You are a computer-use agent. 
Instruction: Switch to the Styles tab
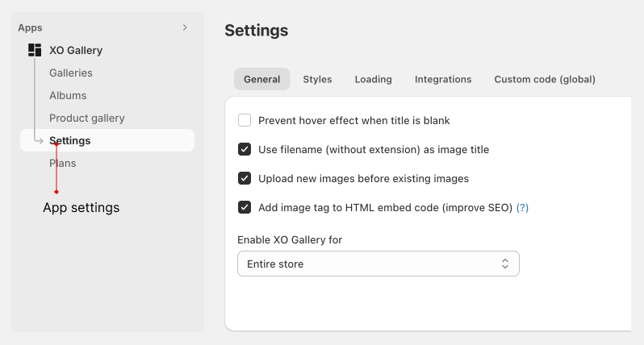point(317,79)
